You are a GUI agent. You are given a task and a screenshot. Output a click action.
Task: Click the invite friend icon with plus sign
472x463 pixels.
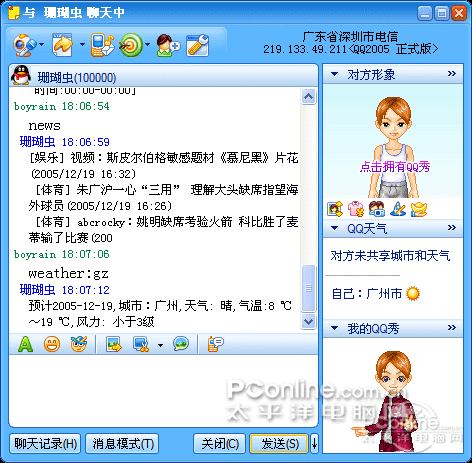pyautogui.click(x=168, y=45)
